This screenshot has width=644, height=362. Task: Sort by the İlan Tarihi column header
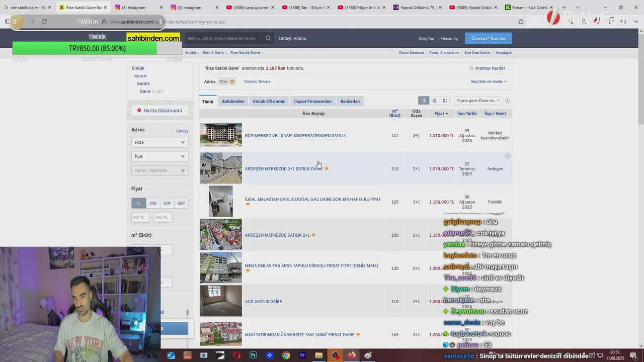tap(467, 114)
